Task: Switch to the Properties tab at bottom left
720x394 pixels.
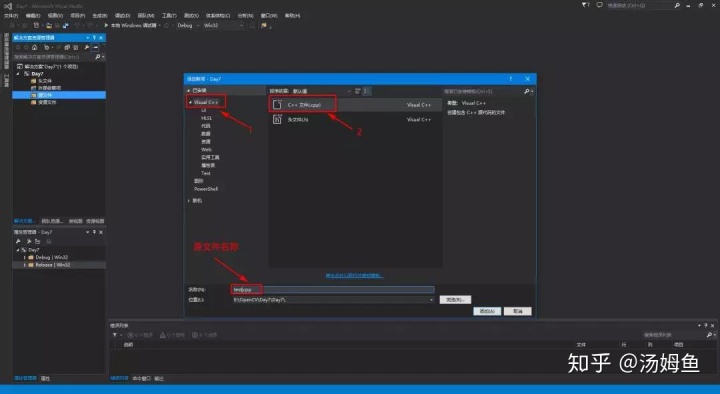Action: 45,378
